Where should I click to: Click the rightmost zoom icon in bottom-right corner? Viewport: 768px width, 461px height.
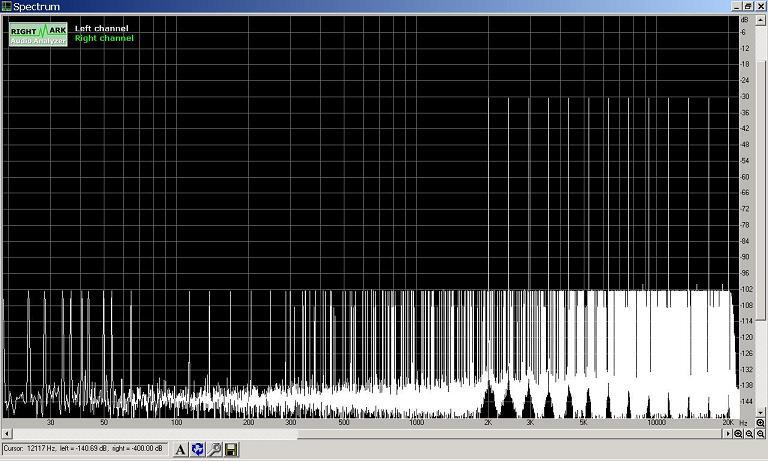point(760,434)
